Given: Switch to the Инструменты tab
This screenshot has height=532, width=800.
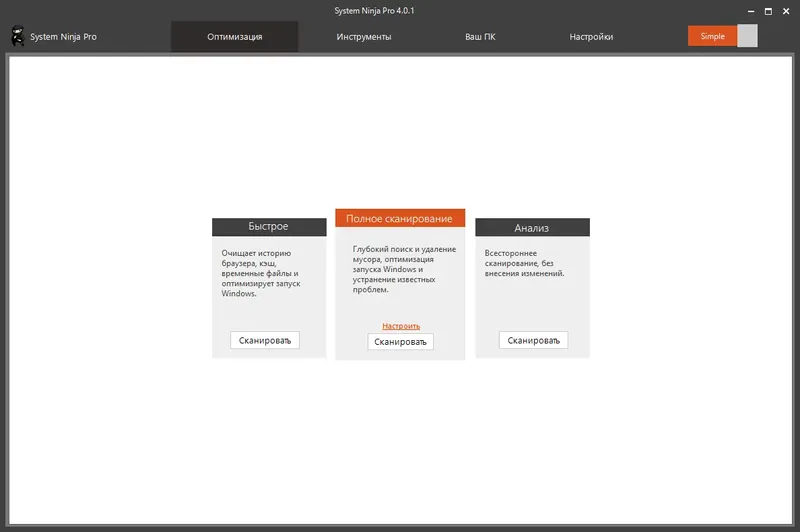Looking at the screenshot, I should (x=364, y=37).
